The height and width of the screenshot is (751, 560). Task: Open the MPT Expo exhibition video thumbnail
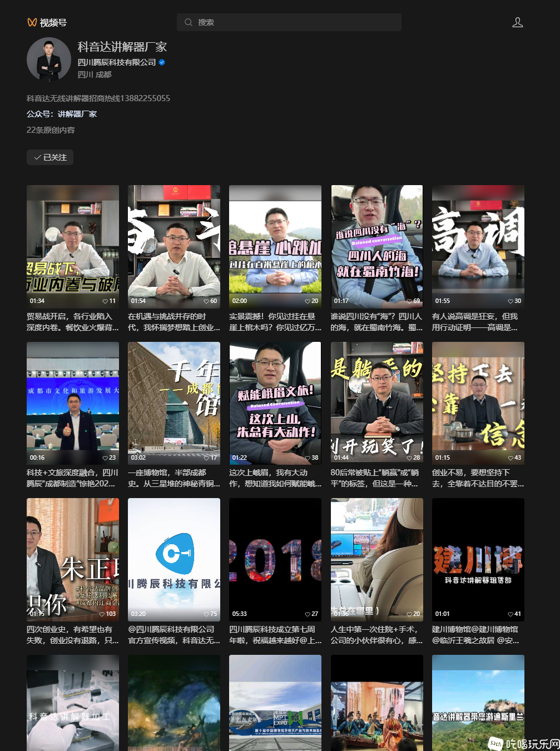pos(275,703)
